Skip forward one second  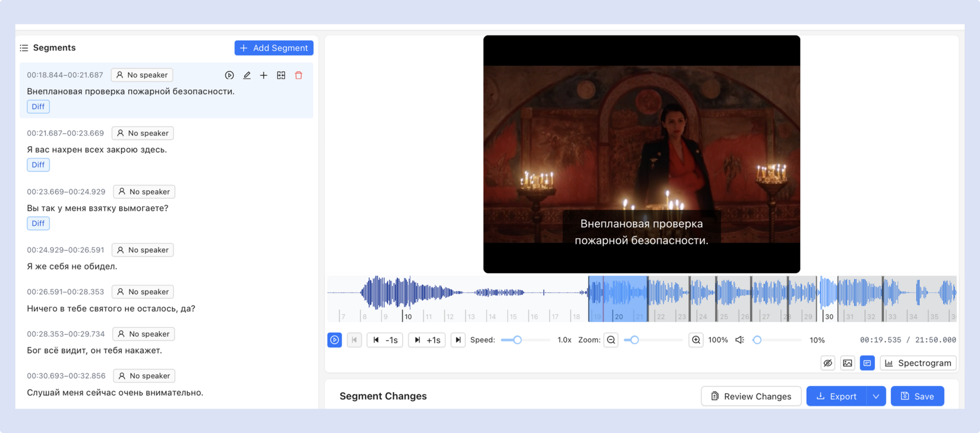tap(427, 340)
